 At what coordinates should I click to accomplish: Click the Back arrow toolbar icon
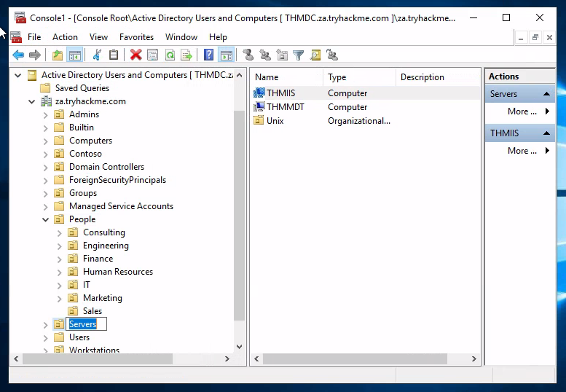click(x=18, y=55)
